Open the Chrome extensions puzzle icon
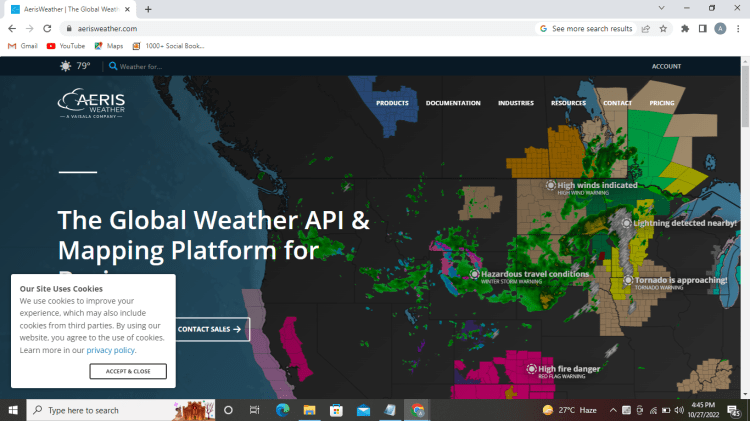 [685, 29]
